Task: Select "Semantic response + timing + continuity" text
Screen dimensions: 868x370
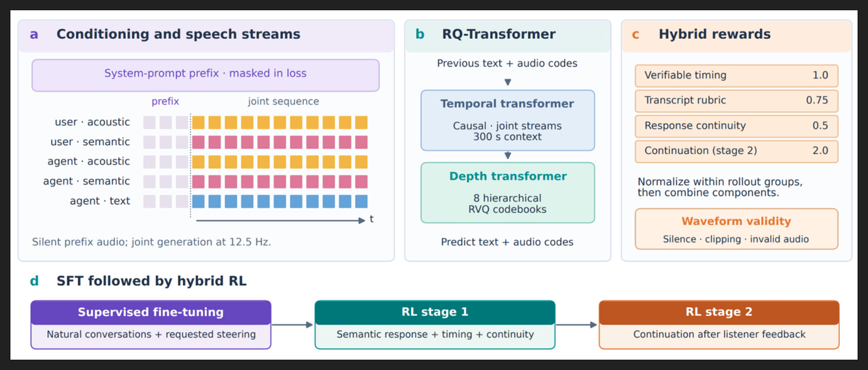Action: coord(435,334)
